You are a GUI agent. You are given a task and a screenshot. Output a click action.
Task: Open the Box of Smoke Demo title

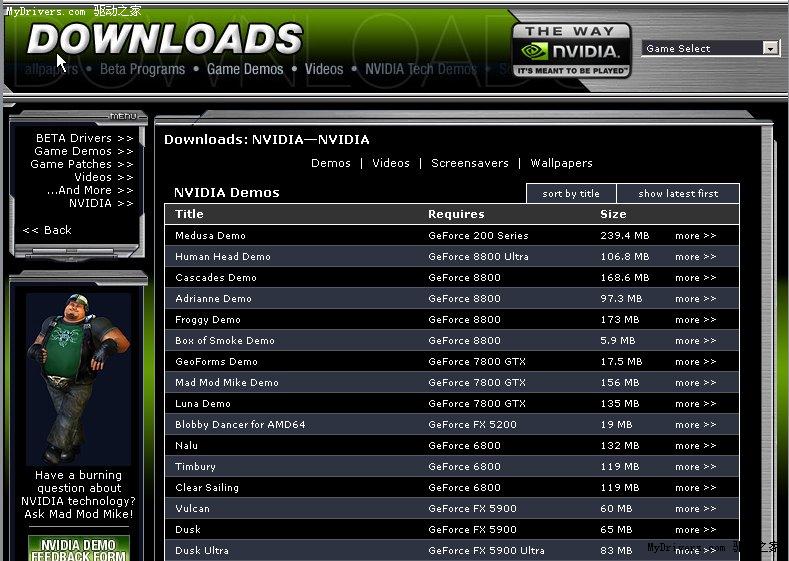(x=225, y=341)
